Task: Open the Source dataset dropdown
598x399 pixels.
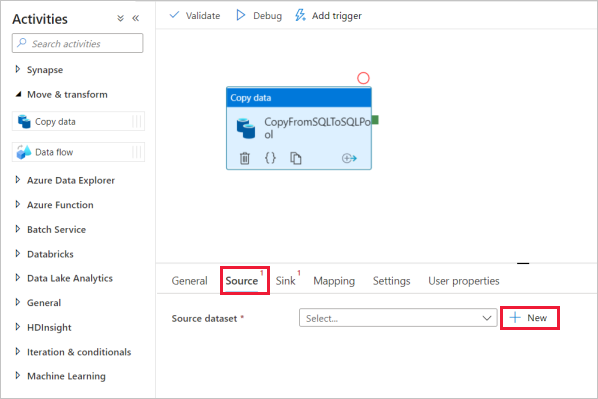Action: coord(398,318)
